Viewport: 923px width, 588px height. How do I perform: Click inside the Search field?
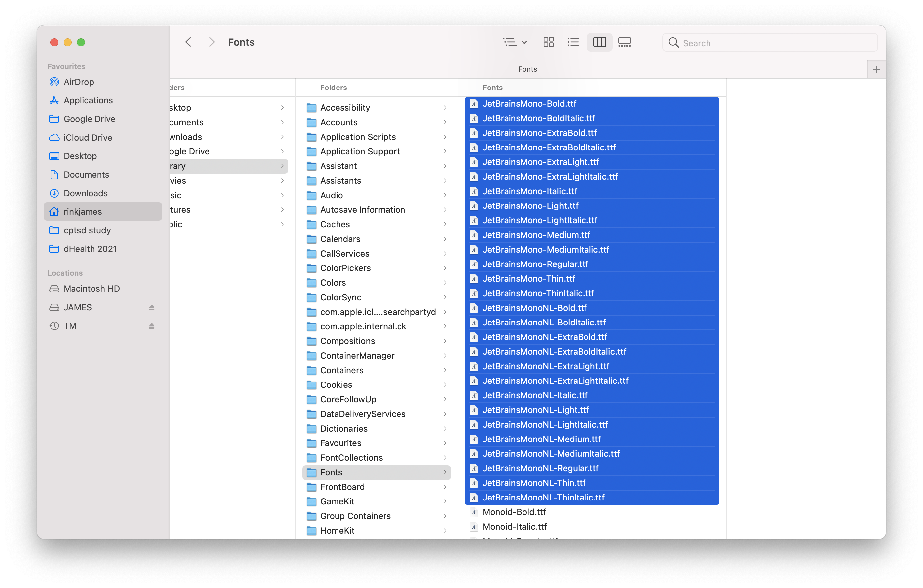pos(769,42)
